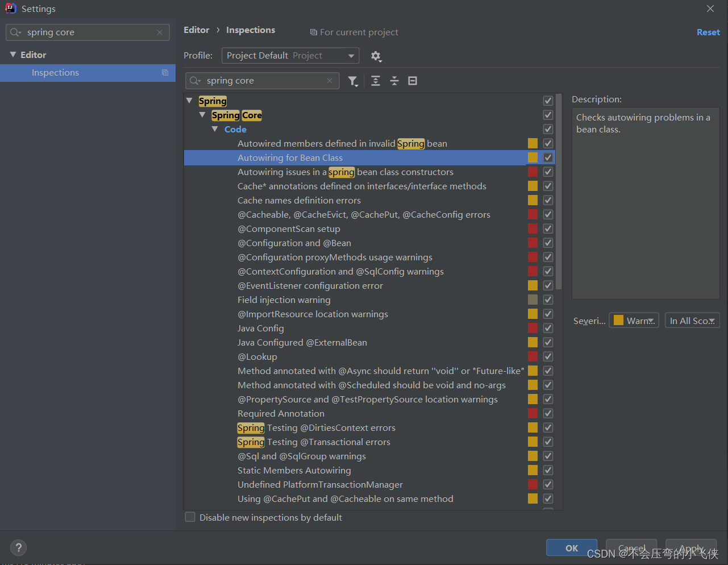Click the Reset link
728x565 pixels.
708,32
